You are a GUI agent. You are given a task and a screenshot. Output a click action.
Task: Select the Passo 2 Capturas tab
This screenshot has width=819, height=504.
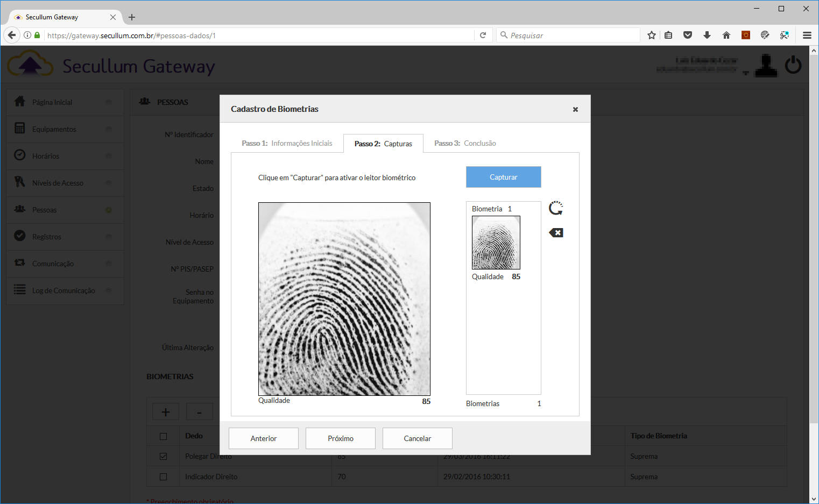coord(383,144)
